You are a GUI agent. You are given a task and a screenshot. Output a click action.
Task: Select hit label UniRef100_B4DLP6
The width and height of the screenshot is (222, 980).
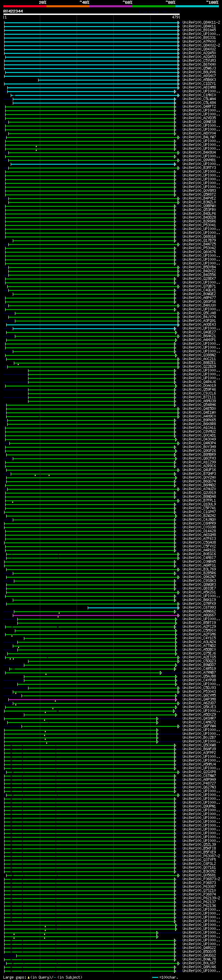pyautogui.click(x=199, y=213)
